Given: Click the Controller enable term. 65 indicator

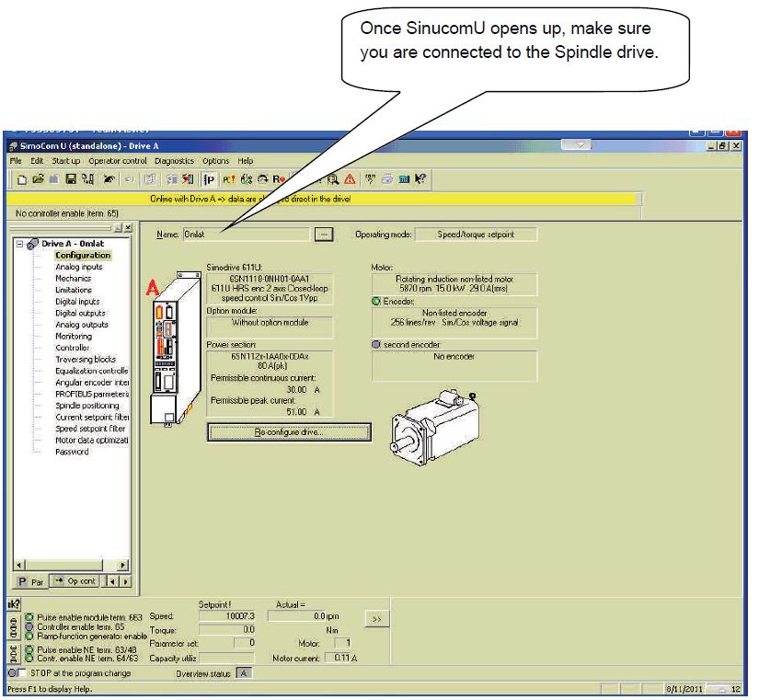Looking at the screenshot, I should point(30,626).
